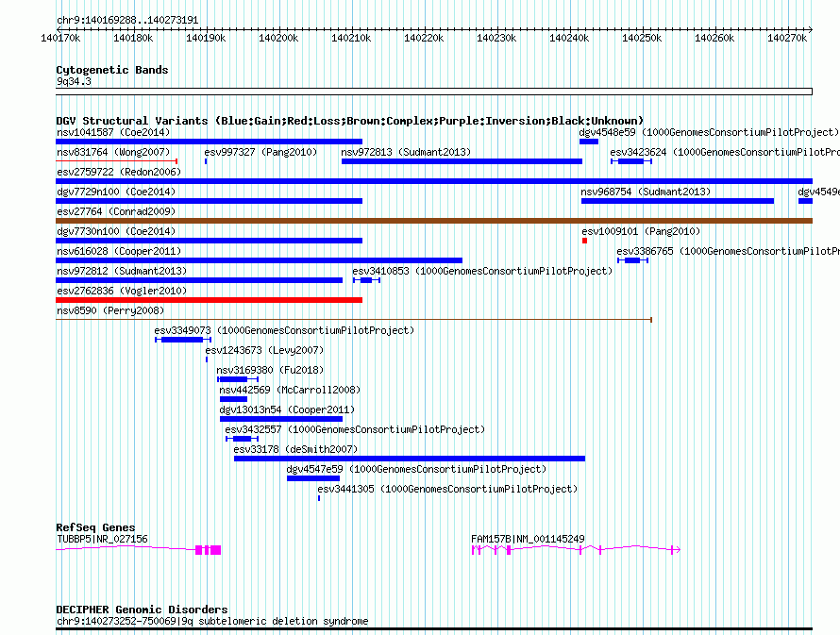Click the nsv1041587 (Coe2014) gain bar

(209, 142)
